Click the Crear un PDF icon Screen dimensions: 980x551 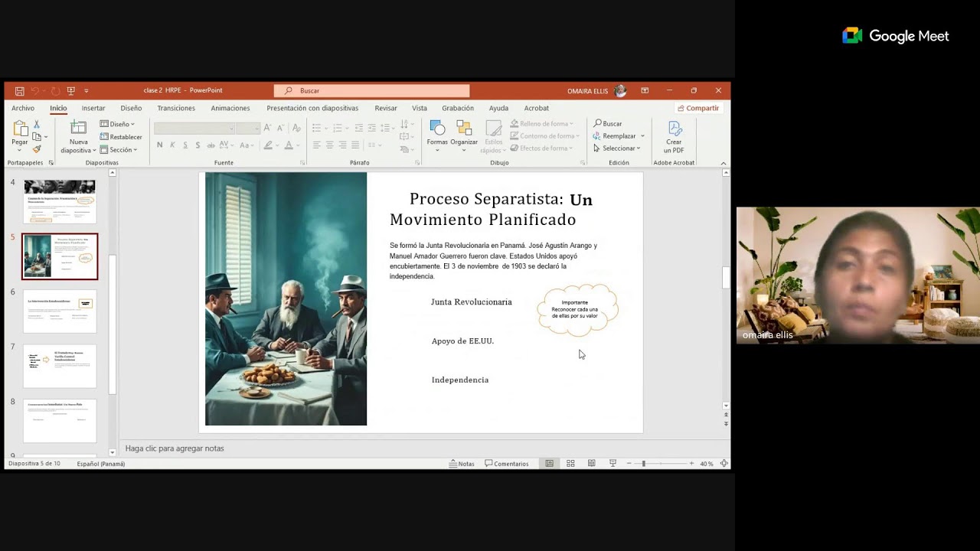coord(674,129)
